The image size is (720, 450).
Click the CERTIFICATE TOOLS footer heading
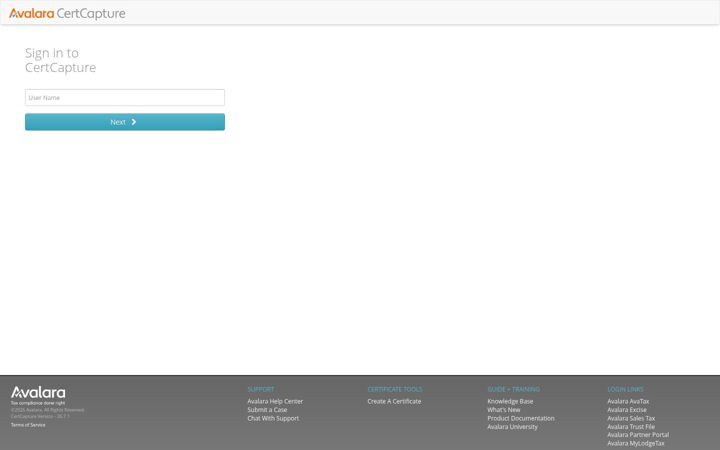tap(395, 389)
